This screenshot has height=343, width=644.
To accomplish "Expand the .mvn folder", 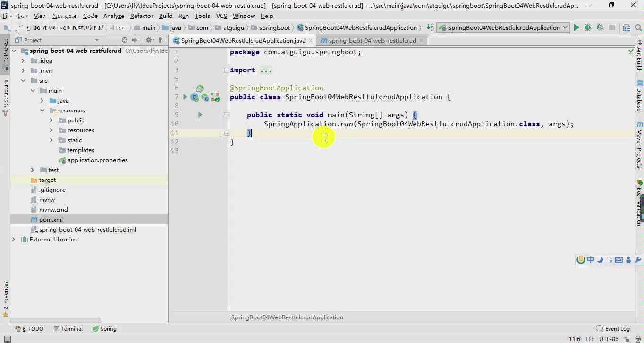I will click(x=23, y=70).
